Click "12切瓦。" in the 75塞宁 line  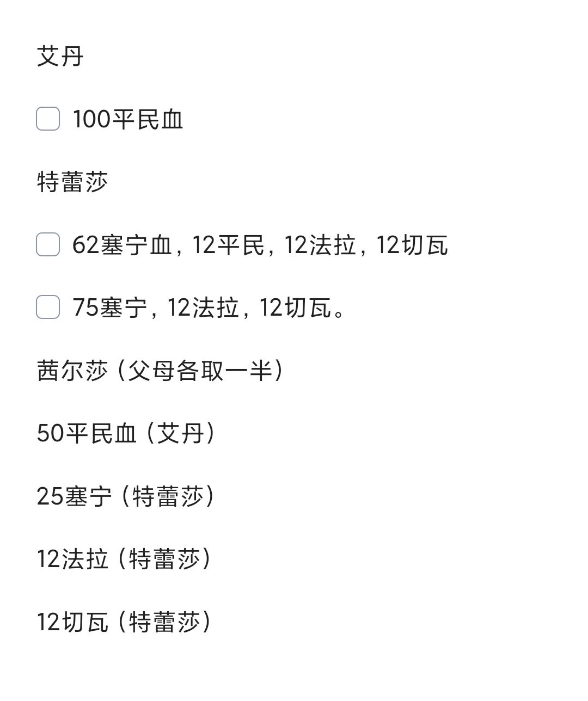(x=301, y=308)
